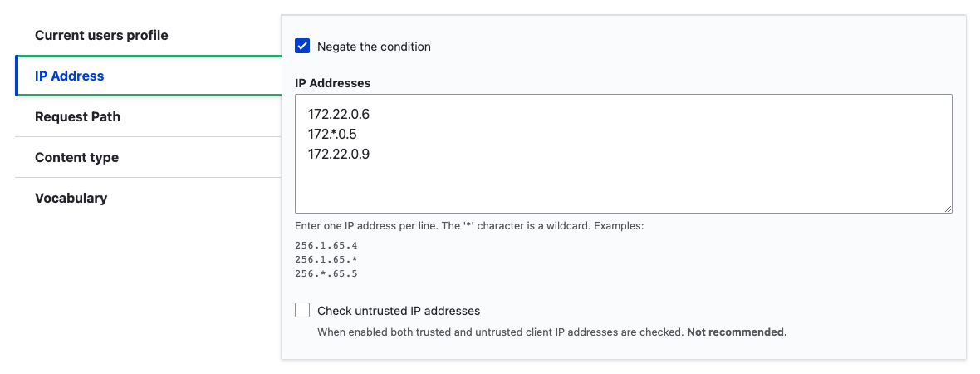Uncheck the Negate the condition checkbox

302,46
